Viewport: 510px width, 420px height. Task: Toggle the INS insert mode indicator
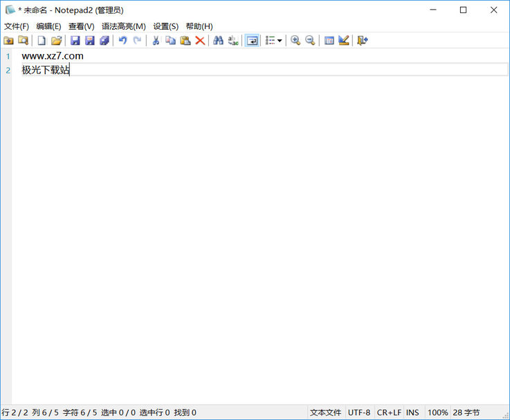coord(412,412)
